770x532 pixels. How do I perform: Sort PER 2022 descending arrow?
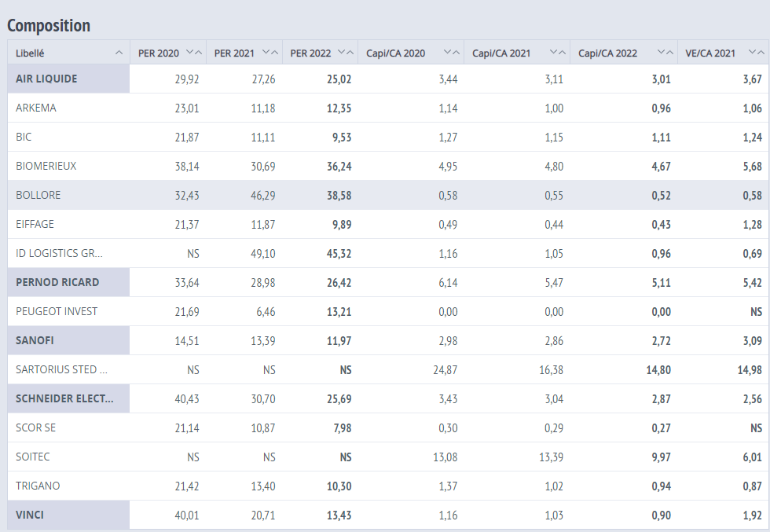click(x=342, y=53)
